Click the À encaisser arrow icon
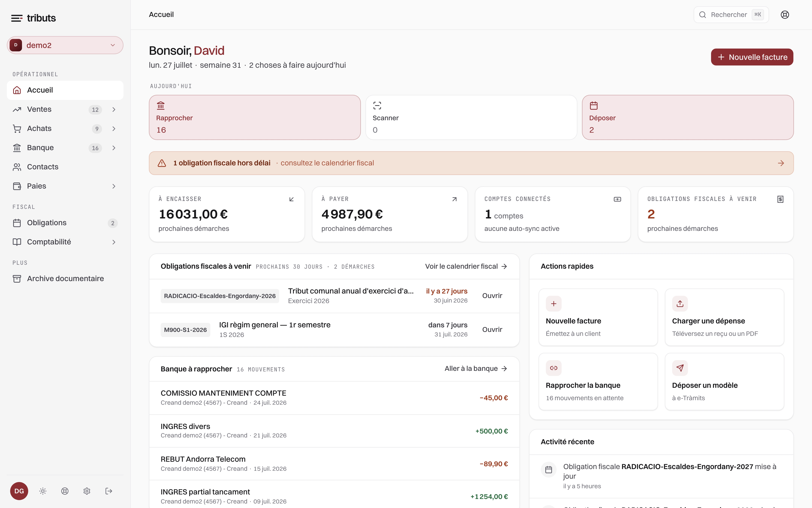 click(291, 199)
